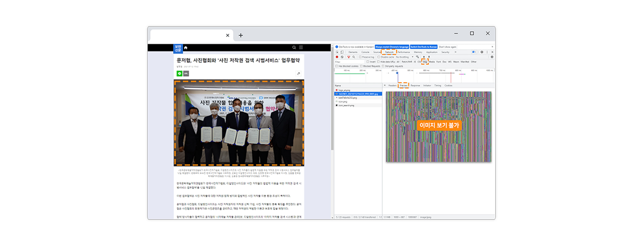Check Has blocked cookies checkbox

pyautogui.click(x=337, y=66)
